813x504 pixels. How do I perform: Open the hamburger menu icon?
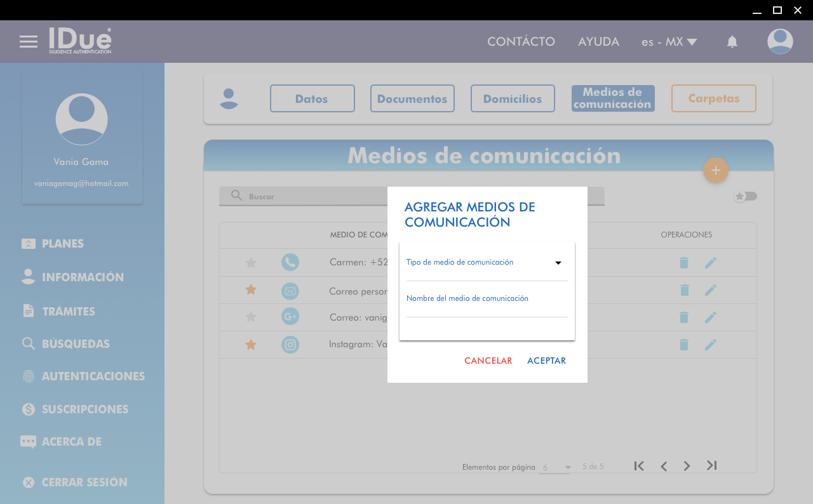click(x=29, y=42)
